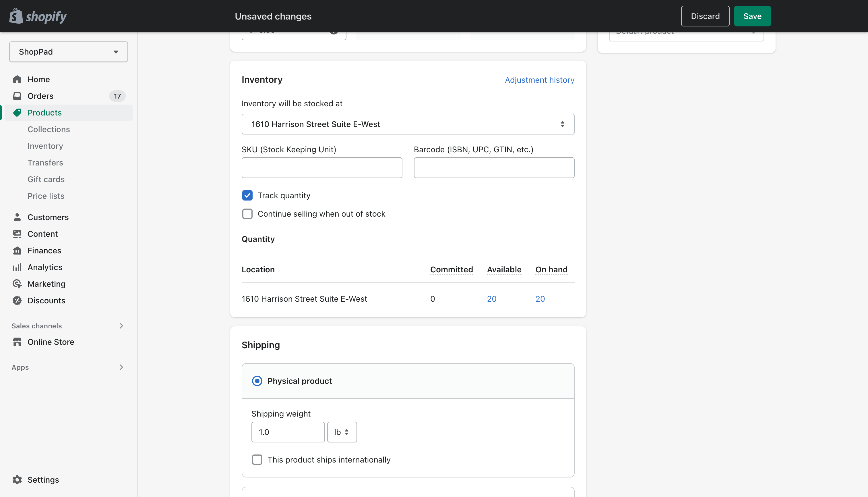Open Collections under Products
Screen dimensions: 868x497
pyautogui.click(x=49, y=129)
